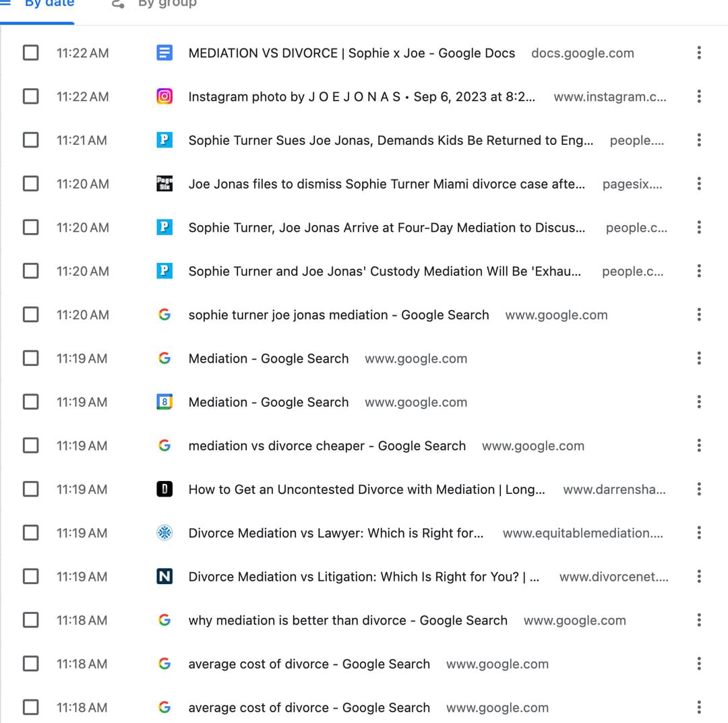This screenshot has height=723, width=728.
Task: Open more actions menu for MEDIATION VS DIVORCE doc
Action: pos(699,53)
